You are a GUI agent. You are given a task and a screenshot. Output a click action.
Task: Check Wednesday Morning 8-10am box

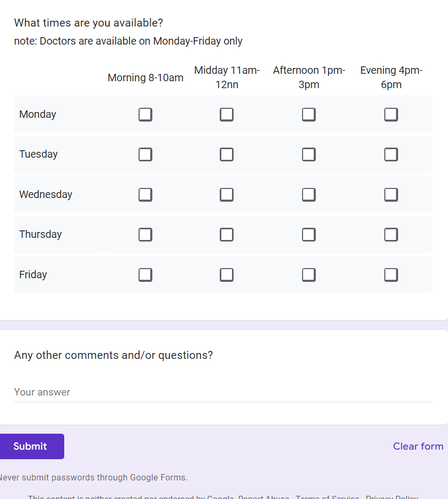[x=145, y=195]
